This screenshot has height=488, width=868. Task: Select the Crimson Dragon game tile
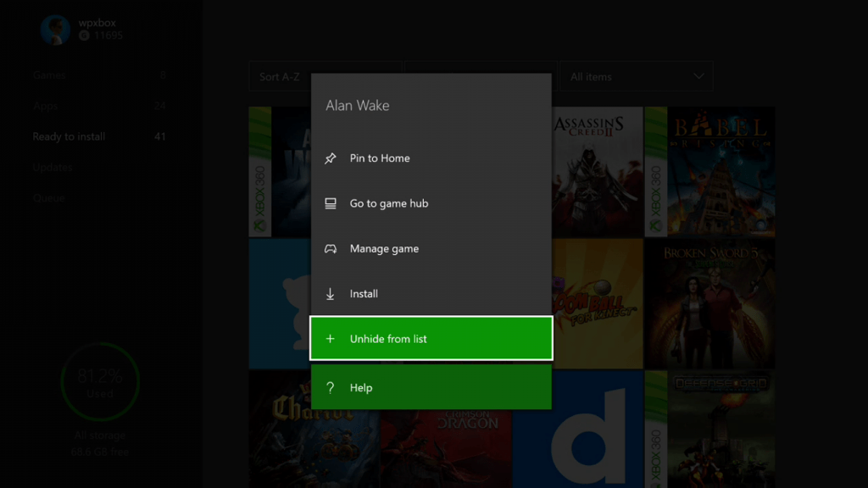(x=446, y=449)
